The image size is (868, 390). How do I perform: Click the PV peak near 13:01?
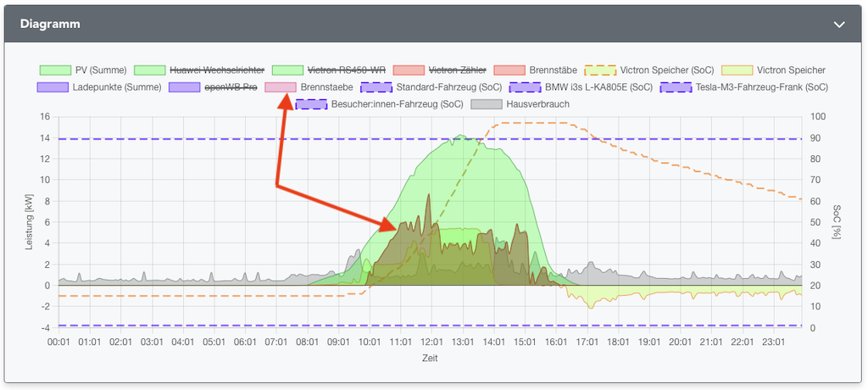460,136
